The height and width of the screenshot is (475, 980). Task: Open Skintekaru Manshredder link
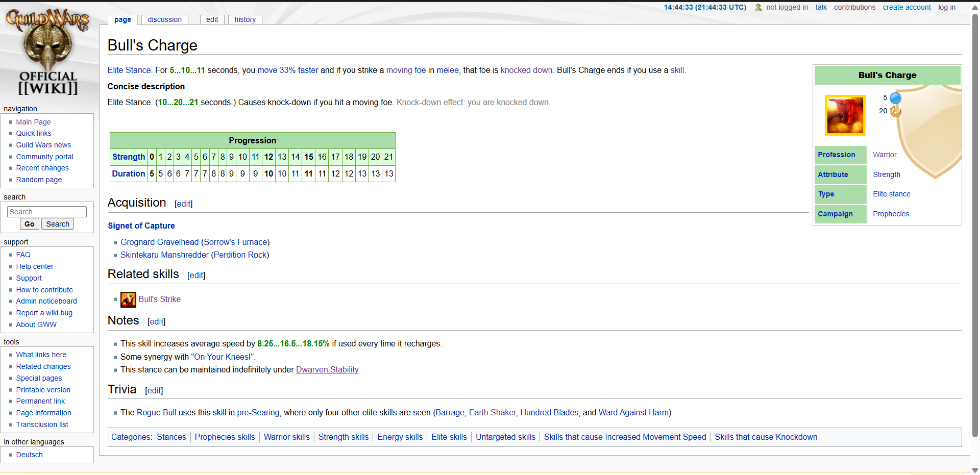pyautogui.click(x=164, y=255)
